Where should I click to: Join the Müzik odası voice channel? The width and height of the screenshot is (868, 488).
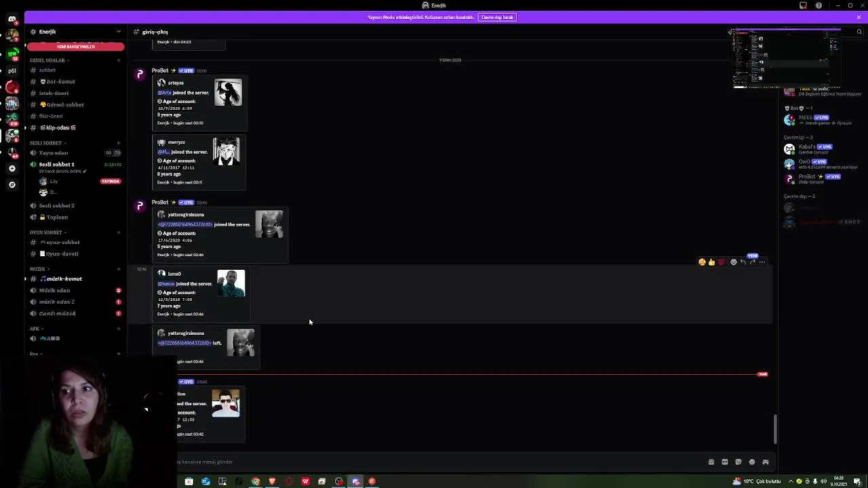[75, 290]
